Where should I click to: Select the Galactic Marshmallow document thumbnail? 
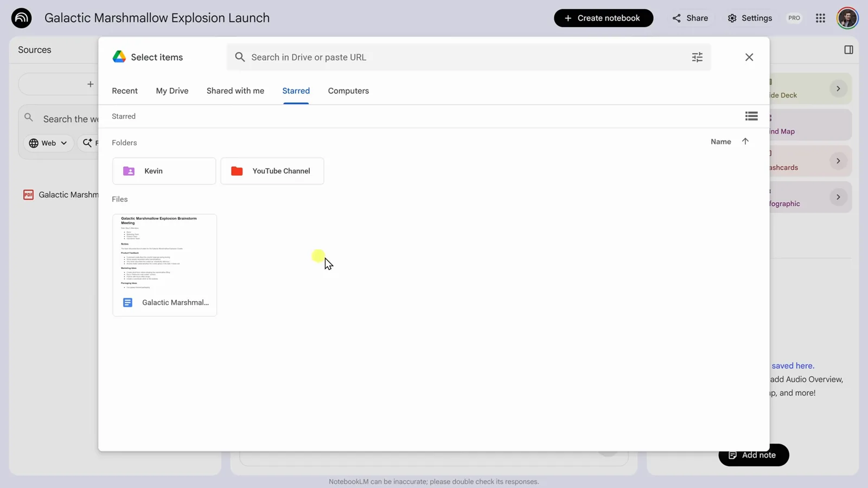tap(164, 265)
